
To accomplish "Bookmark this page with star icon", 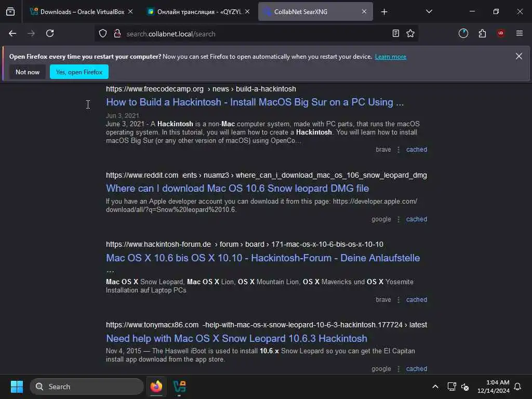I will (410, 33).
